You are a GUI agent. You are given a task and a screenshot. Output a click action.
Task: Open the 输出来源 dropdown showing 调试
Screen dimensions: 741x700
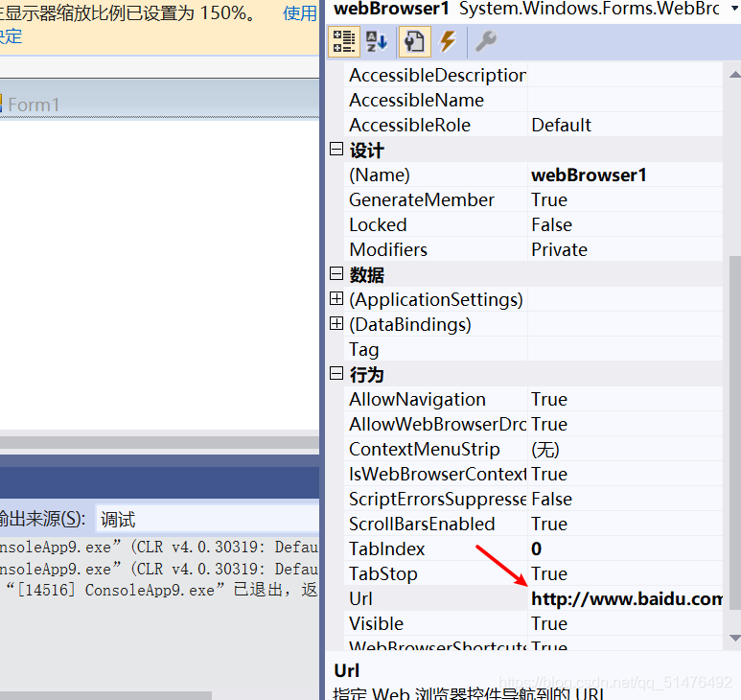[207, 519]
